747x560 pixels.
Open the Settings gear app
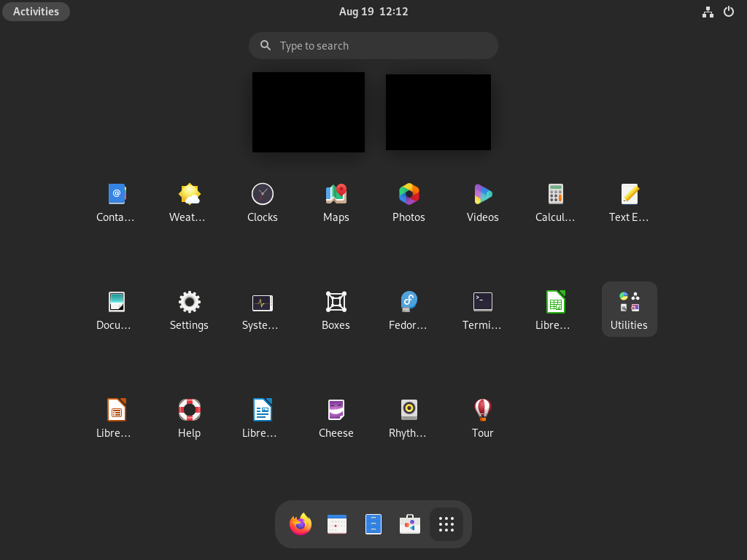[189, 310]
